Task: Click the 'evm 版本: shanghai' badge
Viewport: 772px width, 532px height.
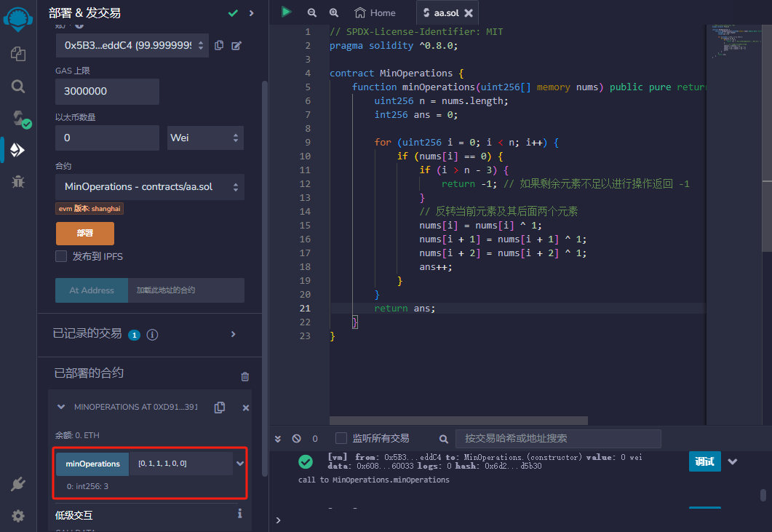Action: [89, 209]
